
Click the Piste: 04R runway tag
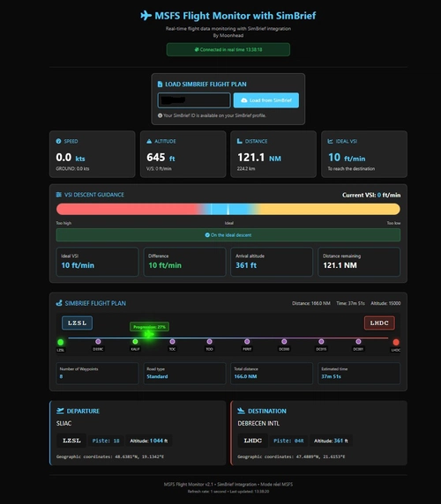point(288,441)
